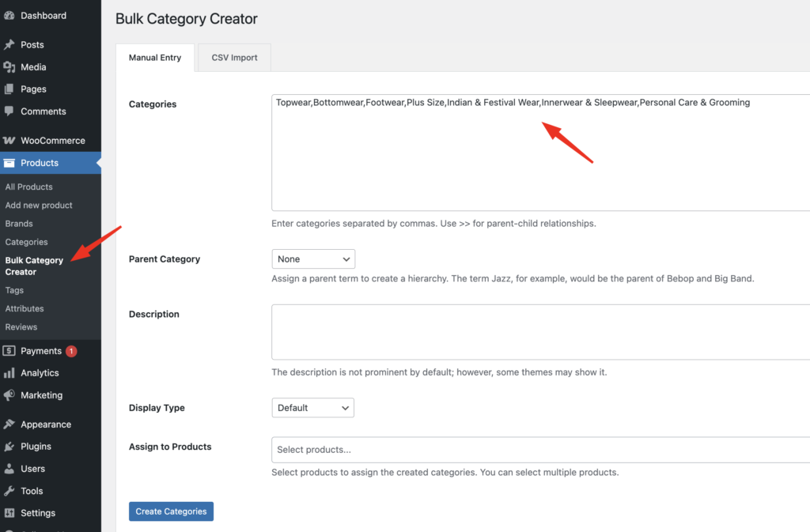810x532 pixels.
Task: Click the Bulk Category Creator page heading
Action: [x=187, y=19]
